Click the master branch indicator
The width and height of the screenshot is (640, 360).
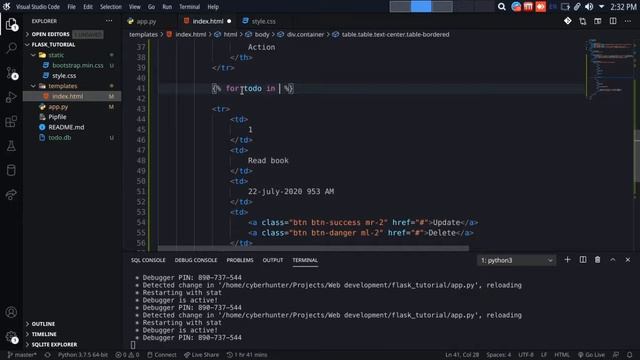click(x=22, y=355)
